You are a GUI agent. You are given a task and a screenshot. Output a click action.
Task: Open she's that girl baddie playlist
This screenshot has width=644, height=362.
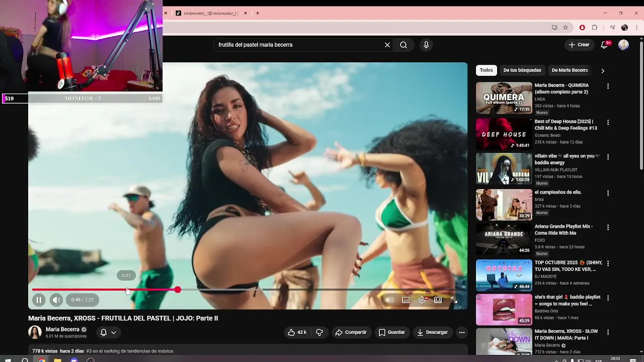click(567, 301)
